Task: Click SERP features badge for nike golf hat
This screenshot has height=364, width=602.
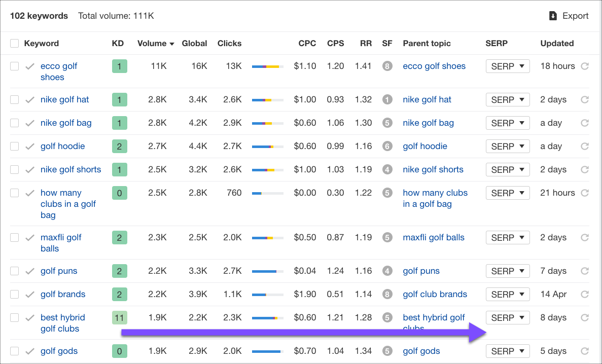Action: point(387,99)
